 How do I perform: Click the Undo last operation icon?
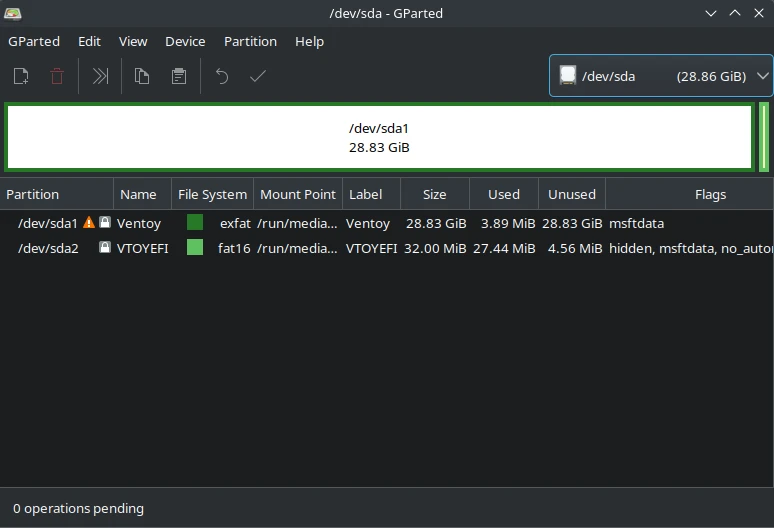pos(222,76)
